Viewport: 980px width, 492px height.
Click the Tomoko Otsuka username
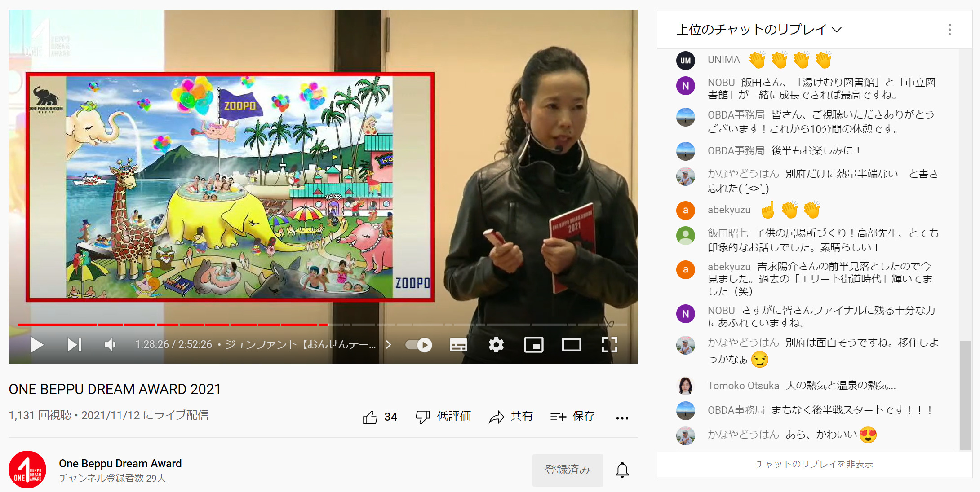click(x=743, y=386)
